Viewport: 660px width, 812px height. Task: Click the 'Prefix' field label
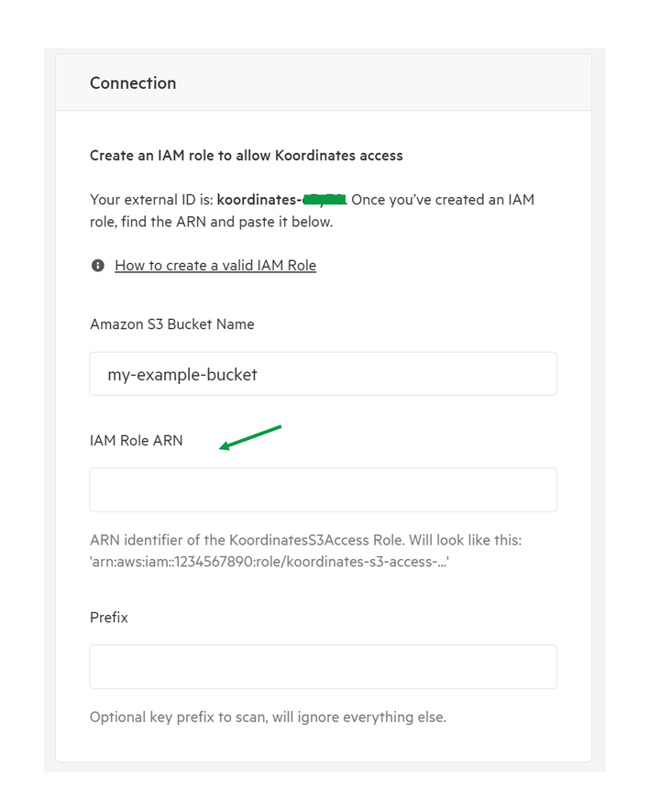(107, 617)
